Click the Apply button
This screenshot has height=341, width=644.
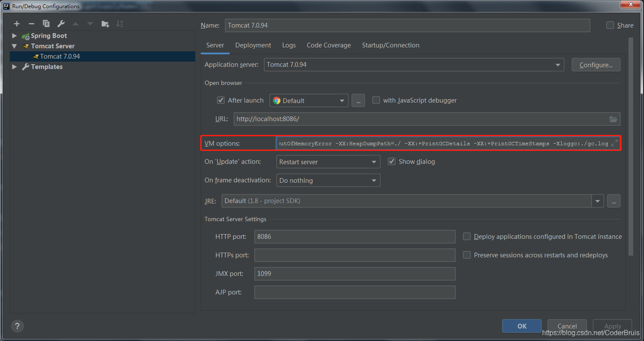612,326
